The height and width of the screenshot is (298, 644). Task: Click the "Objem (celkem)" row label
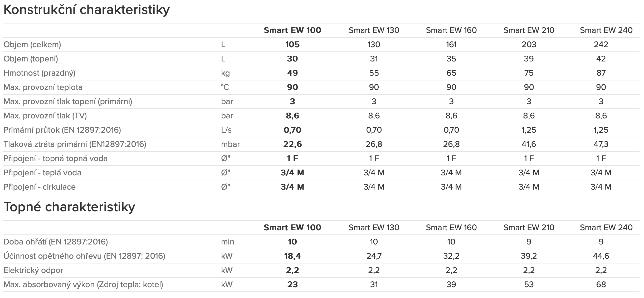32,45
